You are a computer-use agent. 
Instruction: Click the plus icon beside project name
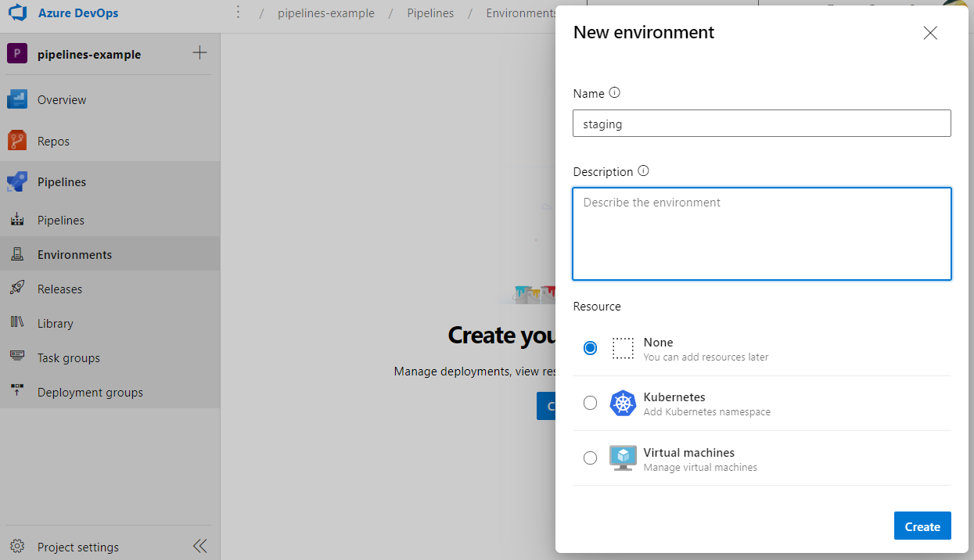199,53
